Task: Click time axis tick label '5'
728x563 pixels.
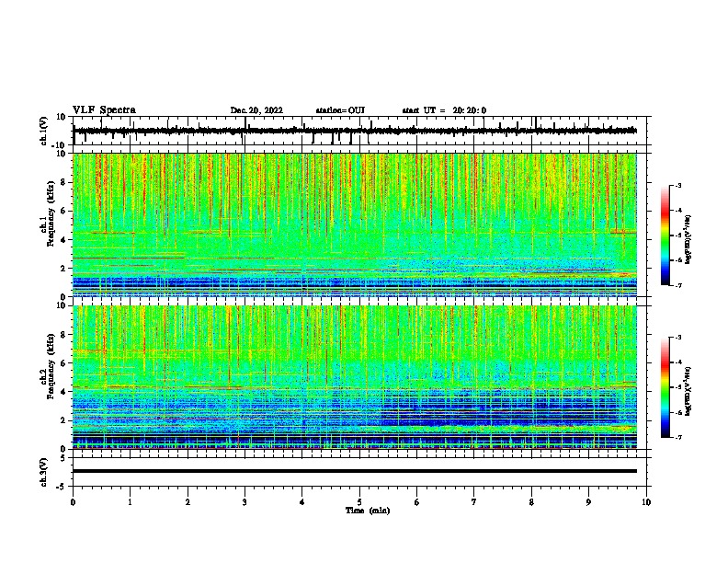Action: coord(359,502)
